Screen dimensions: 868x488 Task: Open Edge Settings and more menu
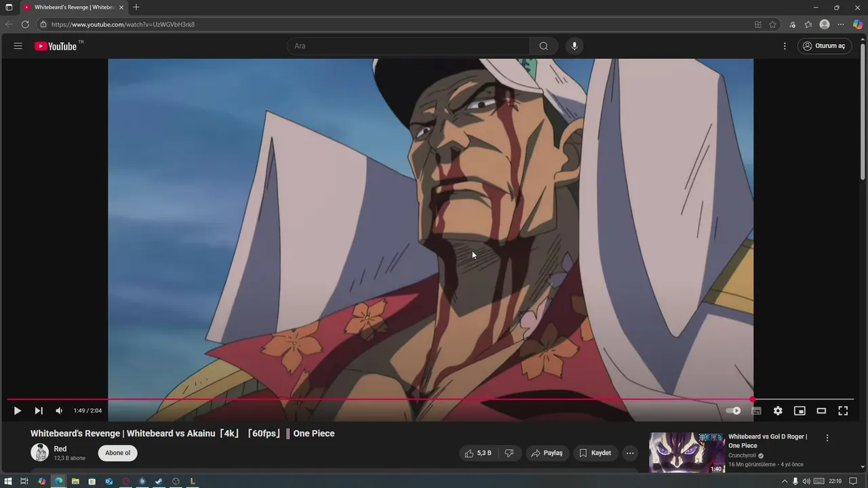click(x=841, y=24)
